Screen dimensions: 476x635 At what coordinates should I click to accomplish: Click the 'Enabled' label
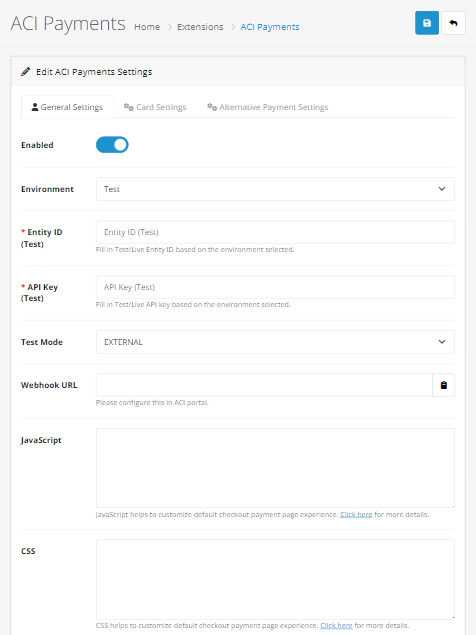(37, 145)
